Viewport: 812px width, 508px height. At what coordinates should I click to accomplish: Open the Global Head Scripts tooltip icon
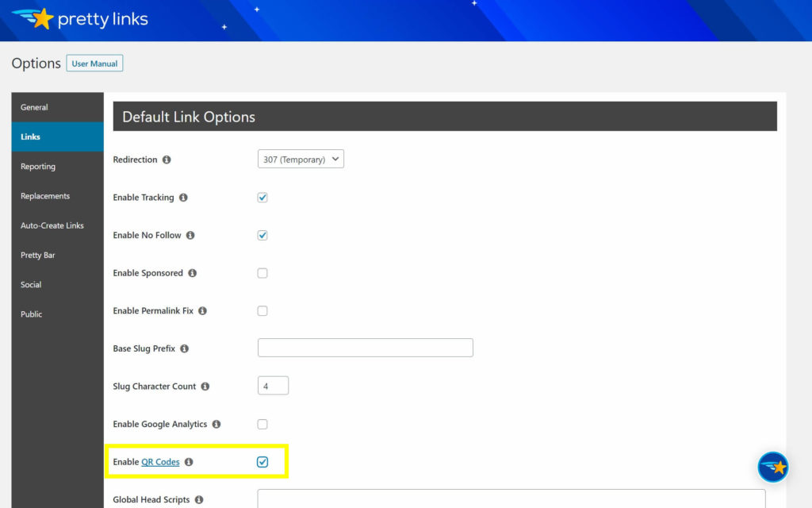tap(197, 499)
